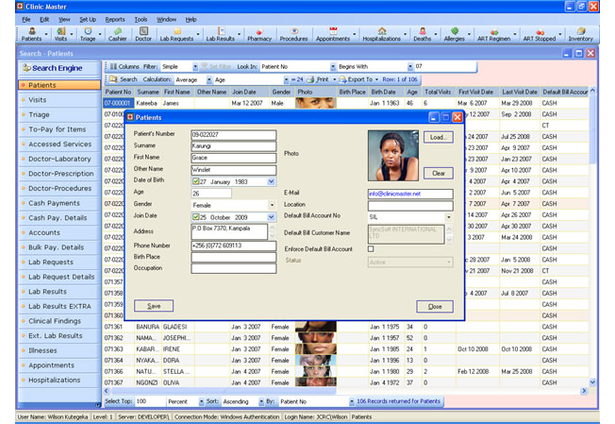Click the E-Mail input field
This screenshot has width=615, height=424.
[x=410, y=194]
